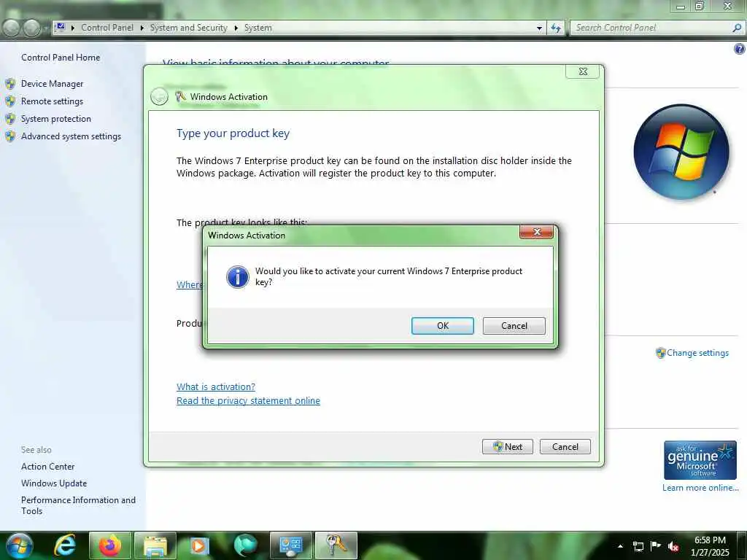The image size is (747, 560).
Task: Click the Change settings shield icon
Action: [x=660, y=353]
